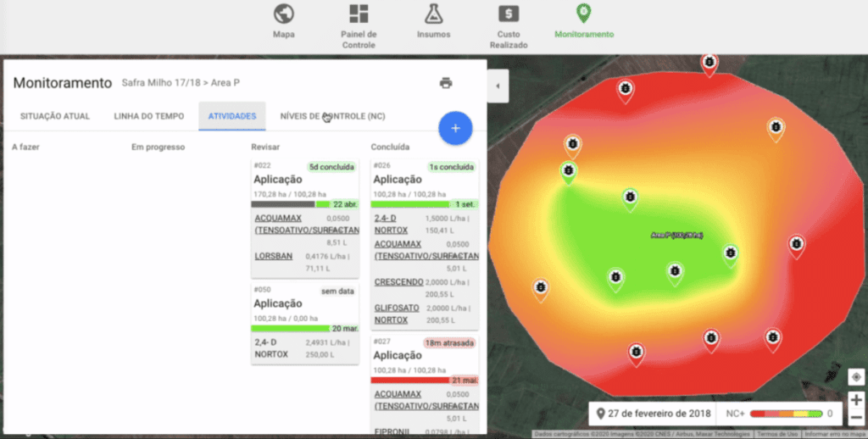Open the Mapa globe icon
Screen dimensions: 868x439
pyautogui.click(x=283, y=14)
